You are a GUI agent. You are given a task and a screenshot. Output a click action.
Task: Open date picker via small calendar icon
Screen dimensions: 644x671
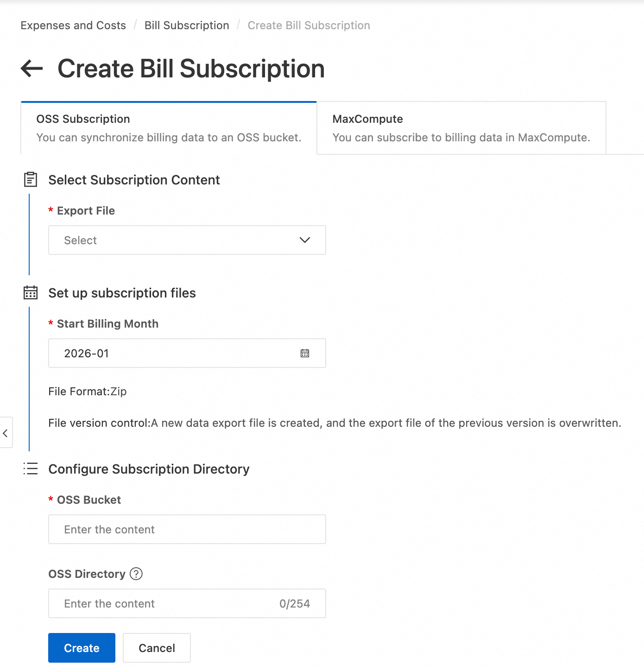click(x=304, y=353)
